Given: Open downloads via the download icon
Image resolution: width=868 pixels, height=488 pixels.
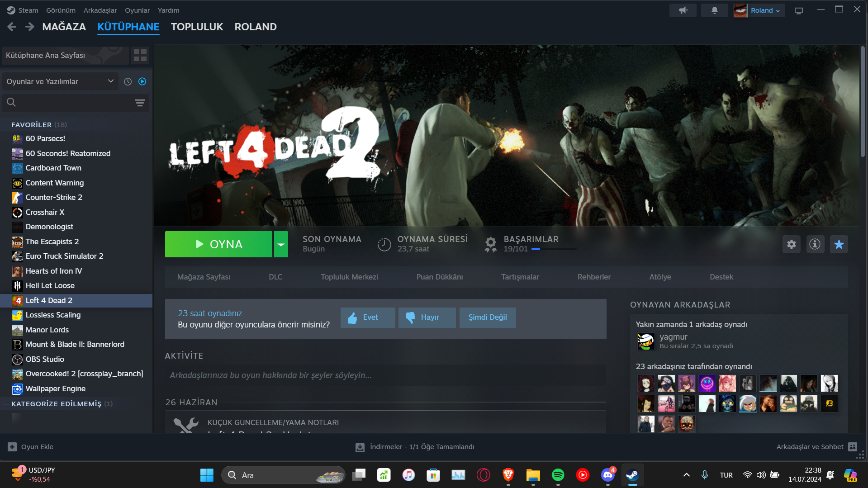Looking at the screenshot, I should tap(360, 447).
